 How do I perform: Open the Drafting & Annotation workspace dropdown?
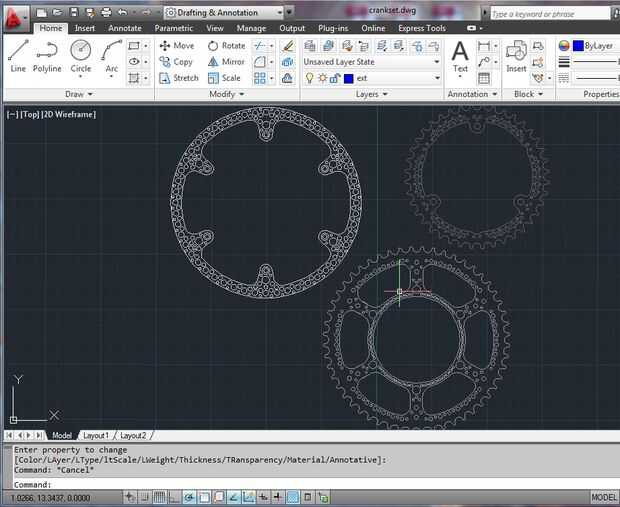(x=224, y=13)
